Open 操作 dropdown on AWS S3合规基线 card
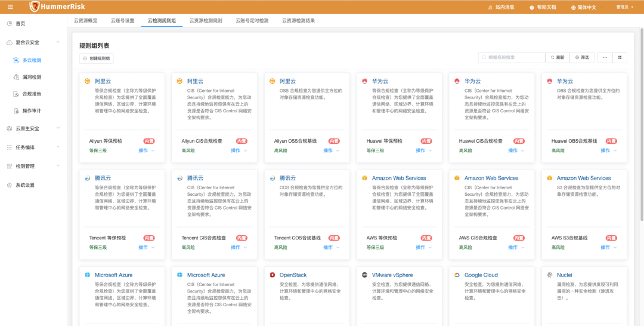 pos(609,247)
